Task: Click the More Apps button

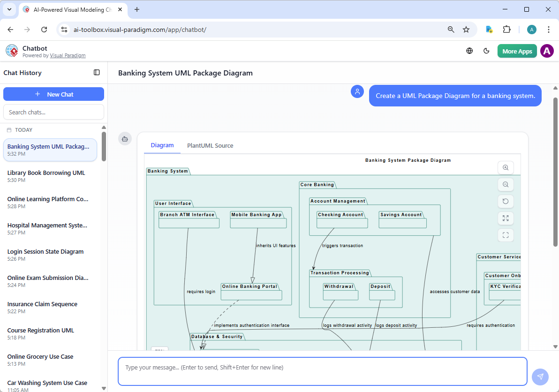Action: [517, 51]
